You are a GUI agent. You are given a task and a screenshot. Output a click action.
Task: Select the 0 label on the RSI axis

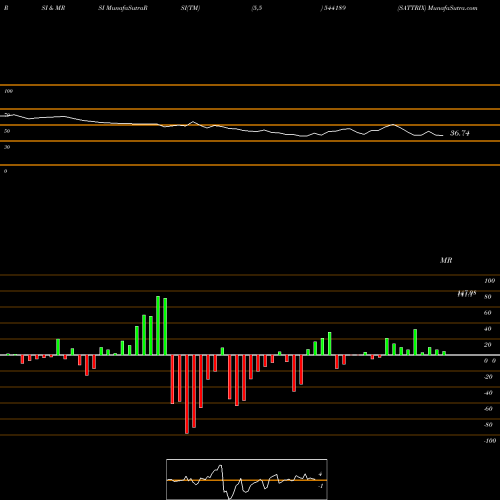coord(5,171)
